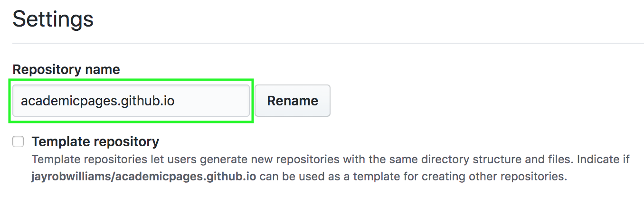Enable the Template repository checkbox
Viewport: 644px width, 224px height.
tap(18, 141)
